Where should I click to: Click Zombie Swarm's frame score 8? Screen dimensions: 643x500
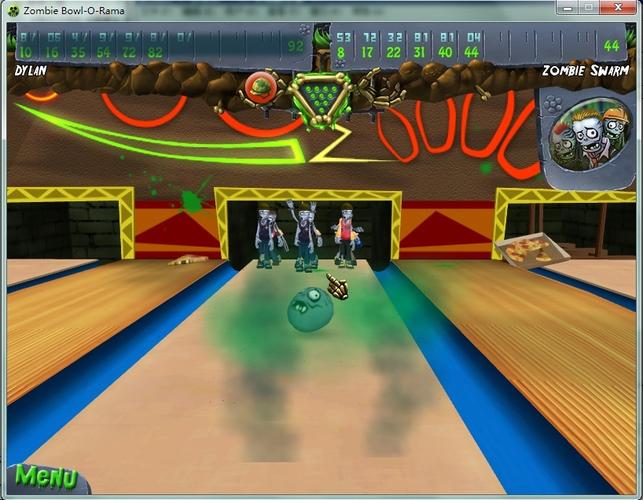[x=340, y=53]
